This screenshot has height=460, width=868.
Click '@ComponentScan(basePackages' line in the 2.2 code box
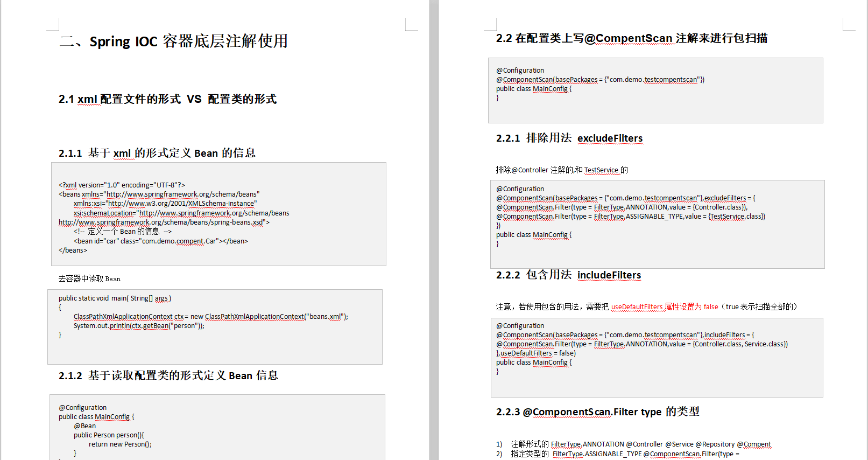click(600, 79)
